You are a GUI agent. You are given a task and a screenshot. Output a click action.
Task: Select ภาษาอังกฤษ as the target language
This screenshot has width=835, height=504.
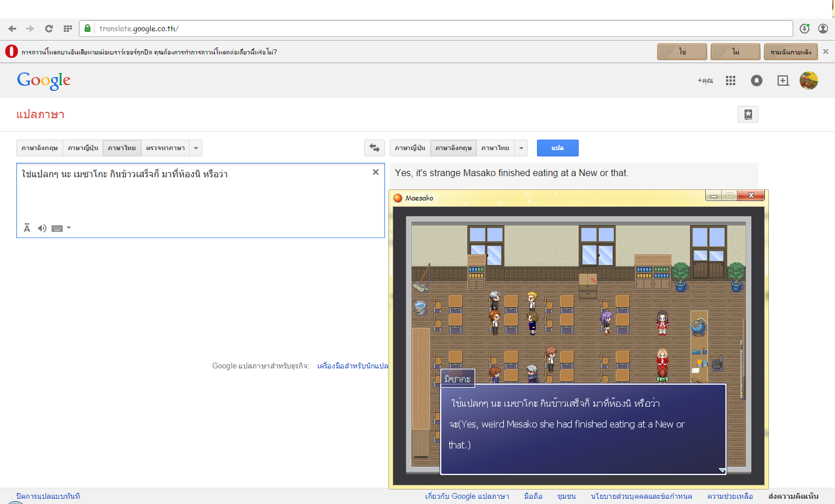coord(453,148)
